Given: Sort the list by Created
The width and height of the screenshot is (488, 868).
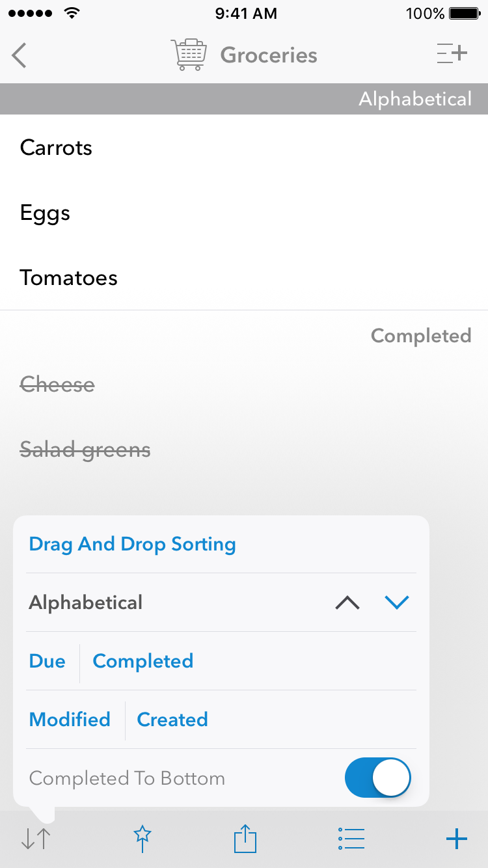Looking at the screenshot, I should [172, 720].
